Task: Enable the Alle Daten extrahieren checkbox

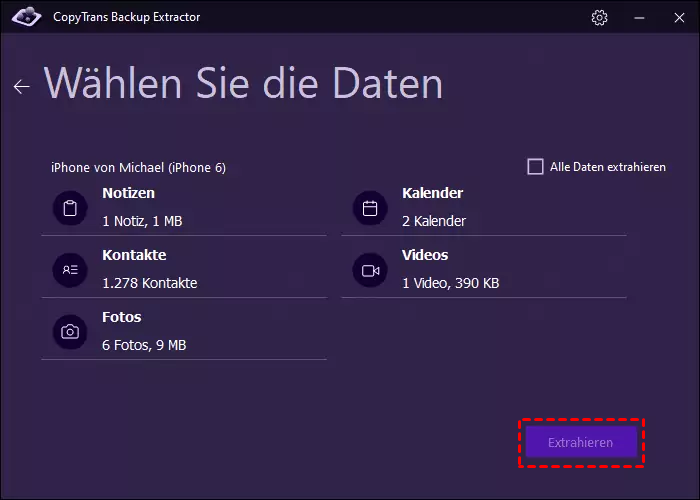Action: pos(536,167)
